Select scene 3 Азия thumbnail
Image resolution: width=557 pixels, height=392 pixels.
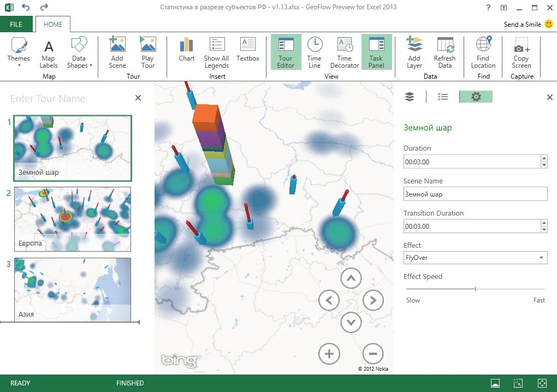(x=73, y=290)
